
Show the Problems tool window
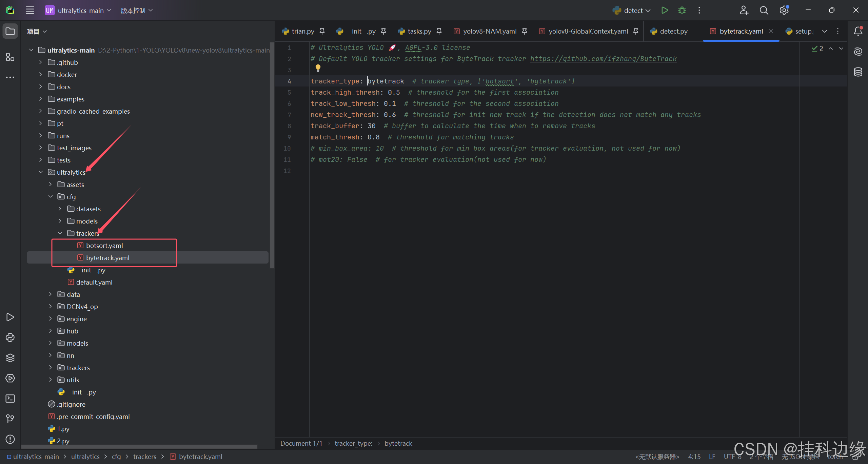[x=10, y=439]
